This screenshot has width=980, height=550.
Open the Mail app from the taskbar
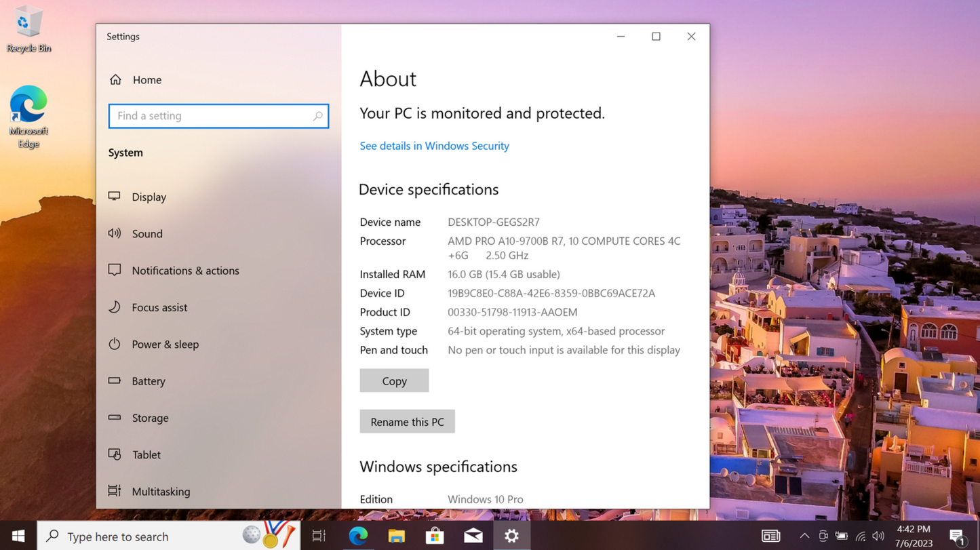pos(473,535)
